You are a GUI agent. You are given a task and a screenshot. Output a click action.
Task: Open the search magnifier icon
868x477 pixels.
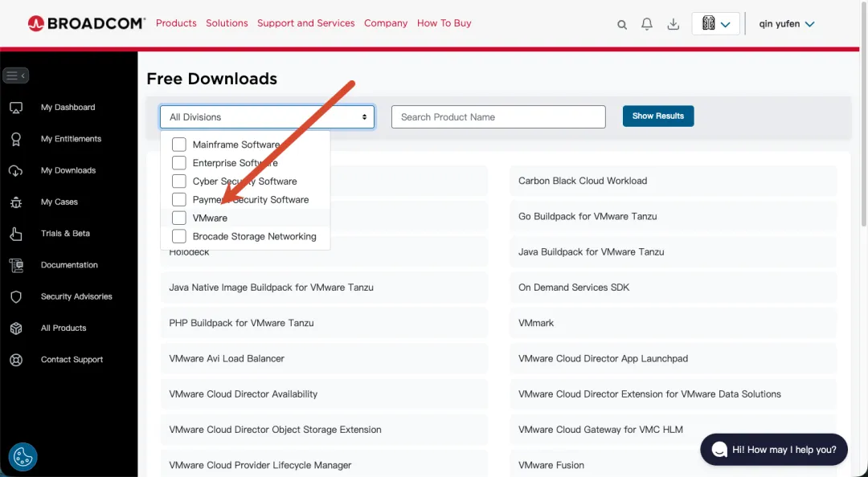[621, 24]
